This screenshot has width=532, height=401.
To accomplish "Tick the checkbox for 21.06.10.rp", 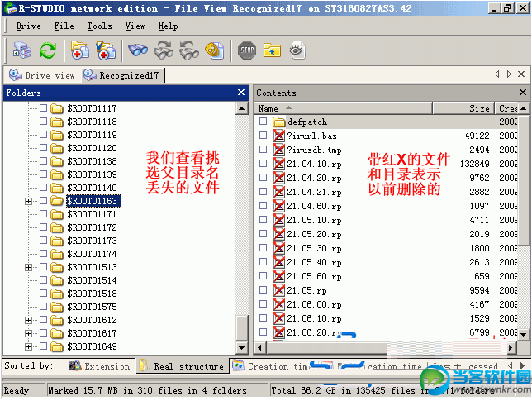I will [263, 318].
